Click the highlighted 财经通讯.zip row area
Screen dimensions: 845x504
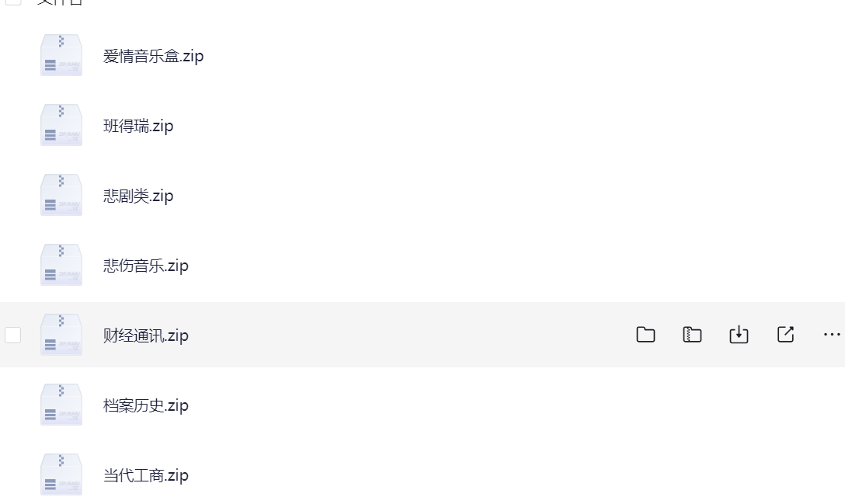tap(388, 334)
